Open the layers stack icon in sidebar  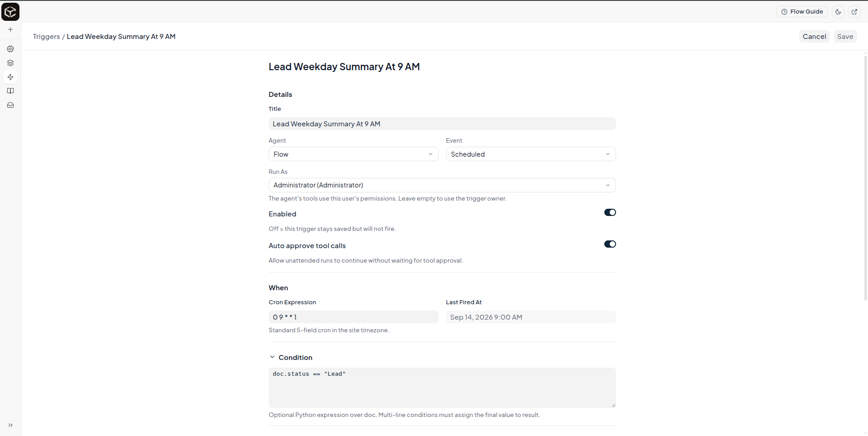point(10,63)
